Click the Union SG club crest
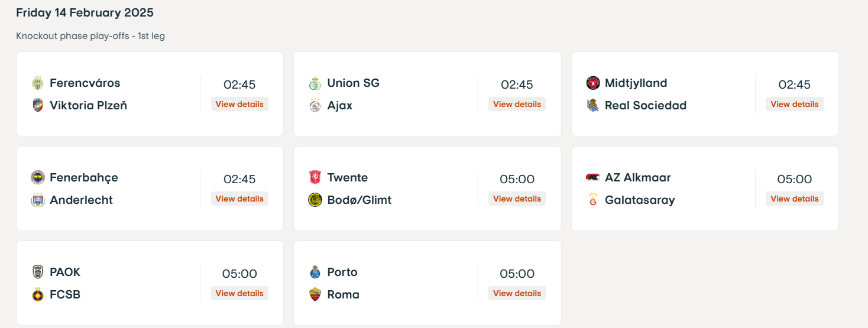 315,83
